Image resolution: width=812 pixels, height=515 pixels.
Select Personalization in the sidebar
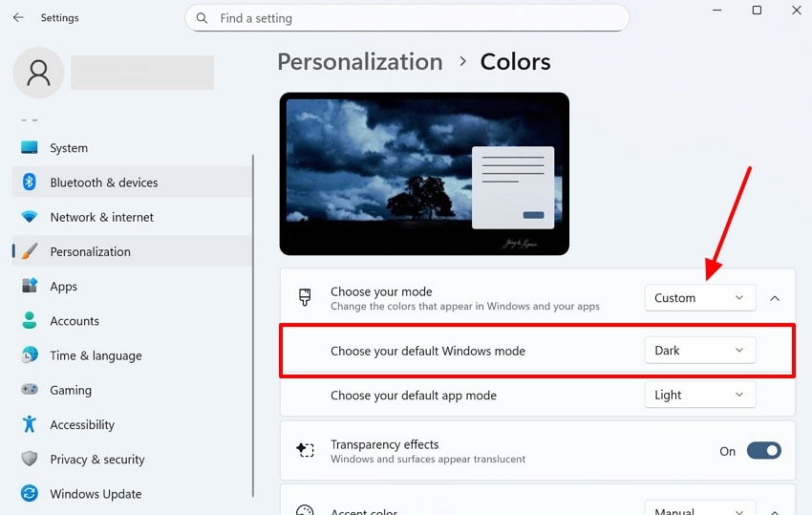[x=132, y=251]
